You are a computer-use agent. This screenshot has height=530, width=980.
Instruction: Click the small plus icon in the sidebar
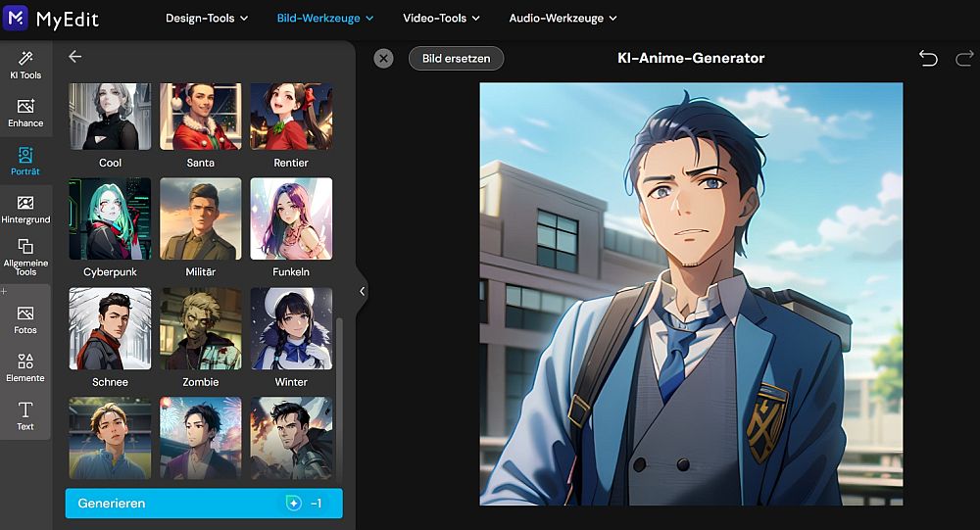pyautogui.click(x=4, y=291)
